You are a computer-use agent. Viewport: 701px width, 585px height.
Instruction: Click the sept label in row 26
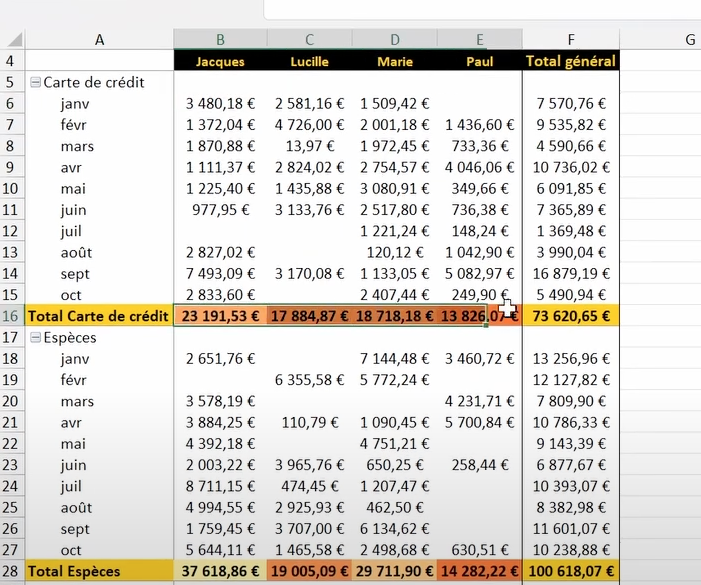[75, 529]
